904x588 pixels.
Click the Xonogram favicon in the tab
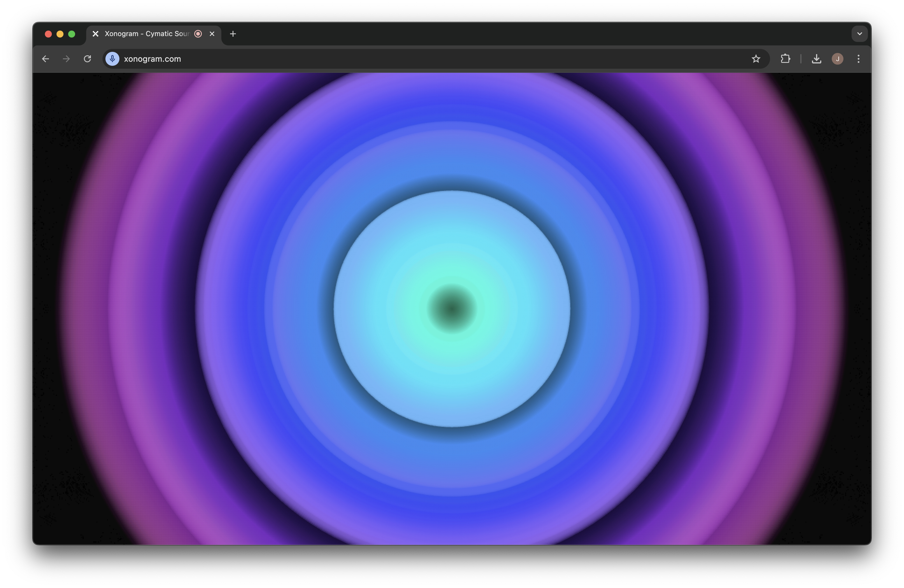tap(96, 34)
